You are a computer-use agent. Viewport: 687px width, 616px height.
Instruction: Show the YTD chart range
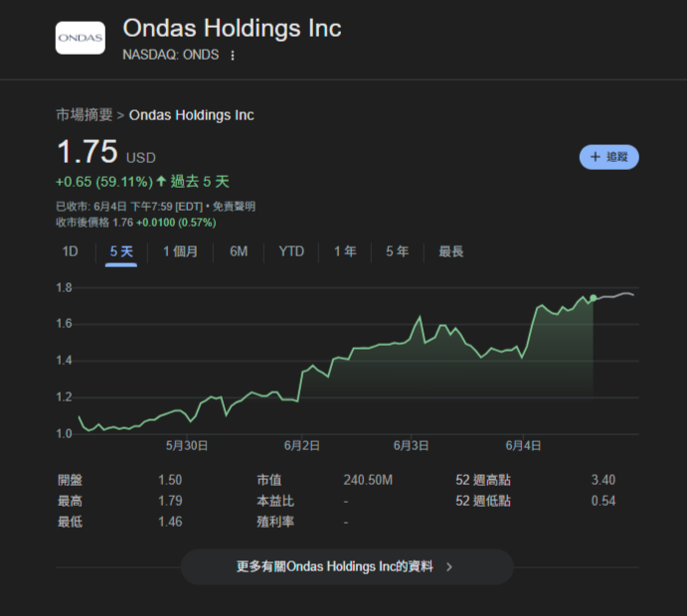(291, 251)
